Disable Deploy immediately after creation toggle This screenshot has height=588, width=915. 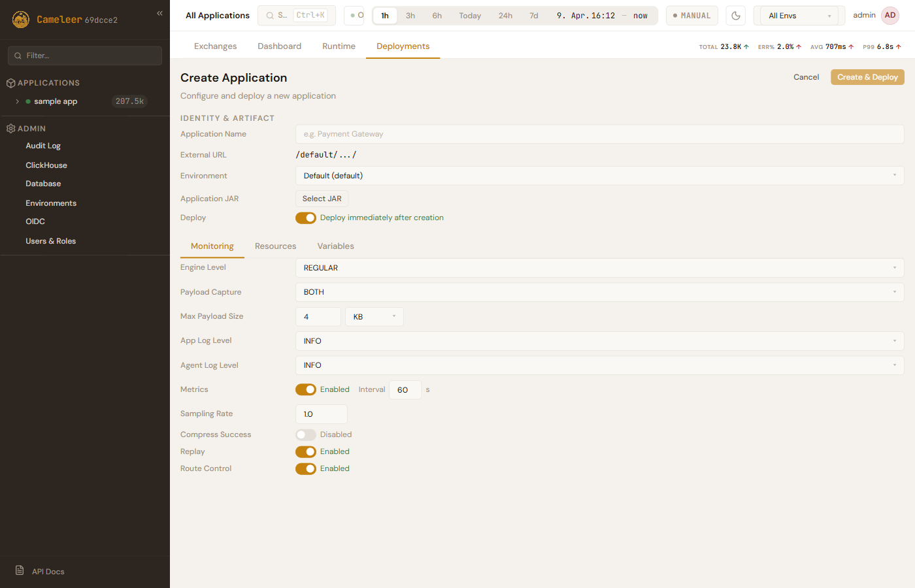coord(305,218)
